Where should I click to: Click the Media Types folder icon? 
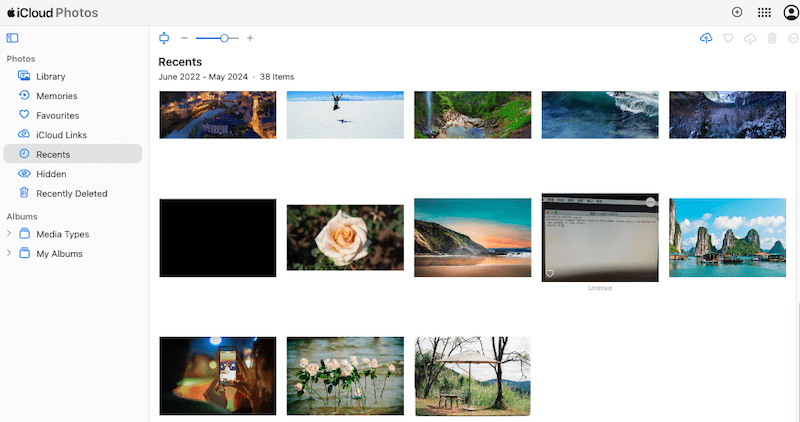[24, 233]
